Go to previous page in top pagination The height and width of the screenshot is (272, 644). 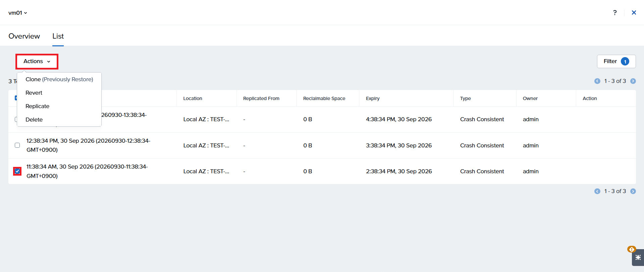[x=597, y=81]
